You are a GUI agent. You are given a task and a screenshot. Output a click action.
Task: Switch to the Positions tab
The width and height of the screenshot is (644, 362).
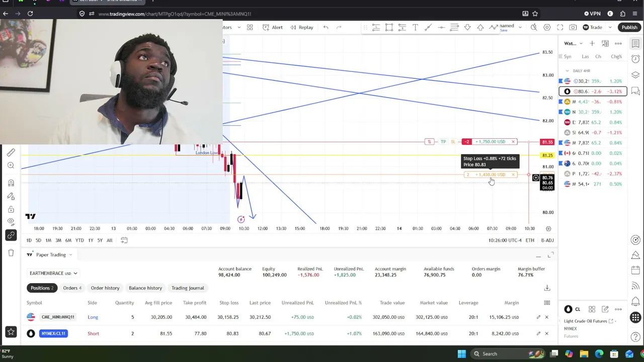tap(42, 288)
